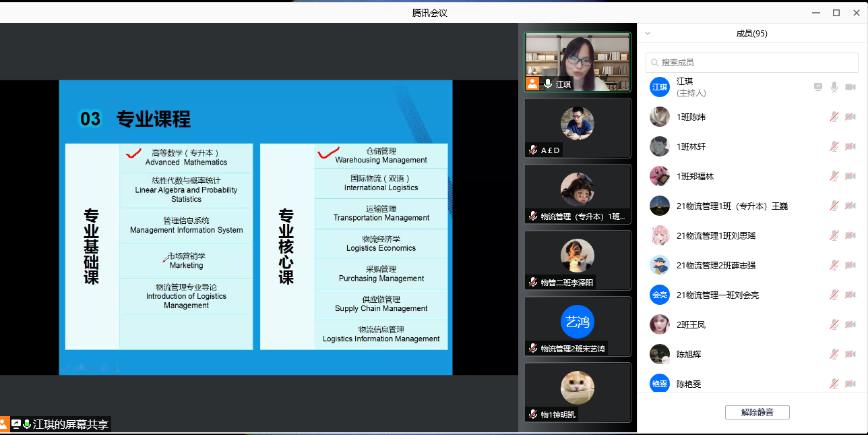The image size is (868, 435).
Task: Toggle the disabled camera for 1班林轩
Action: (x=850, y=146)
